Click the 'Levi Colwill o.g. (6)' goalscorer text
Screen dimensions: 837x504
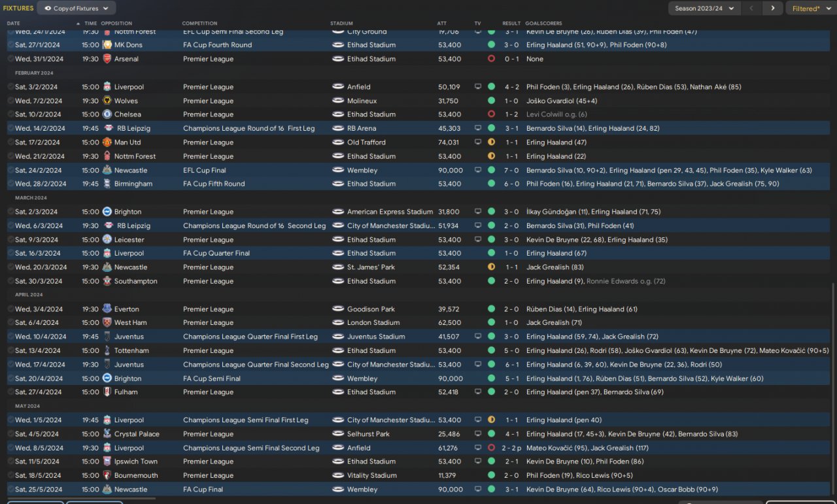click(x=556, y=114)
